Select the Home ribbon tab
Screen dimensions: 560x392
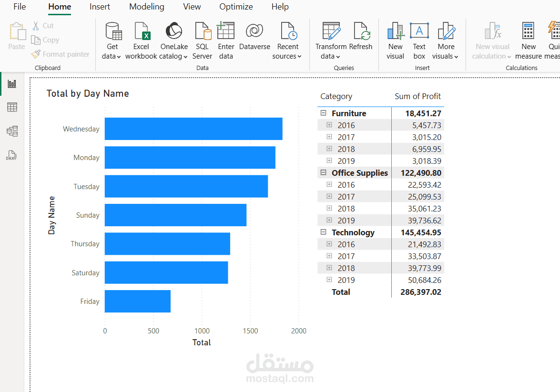pyautogui.click(x=60, y=7)
